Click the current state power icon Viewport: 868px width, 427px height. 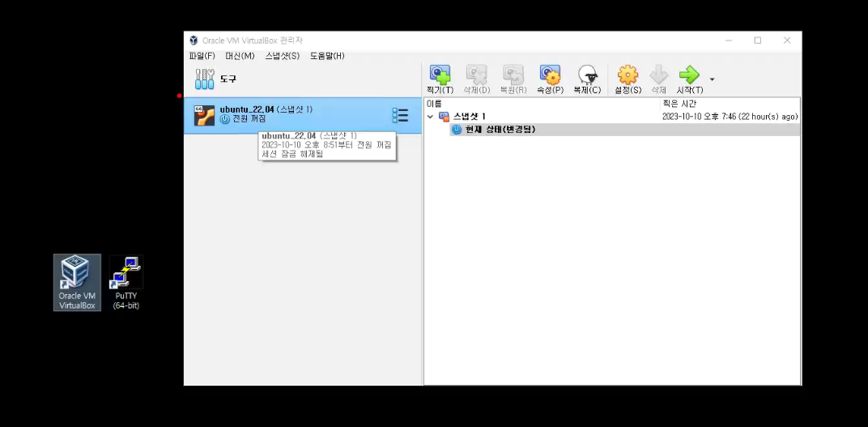pos(457,130)
